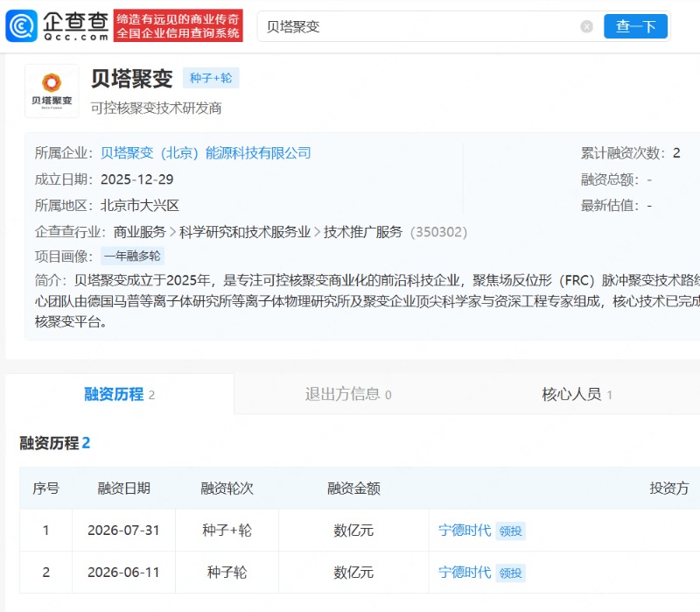700x612 pixels.
Task: Click 数亿元 amount in row 2
Action: (x=353, y=573)
